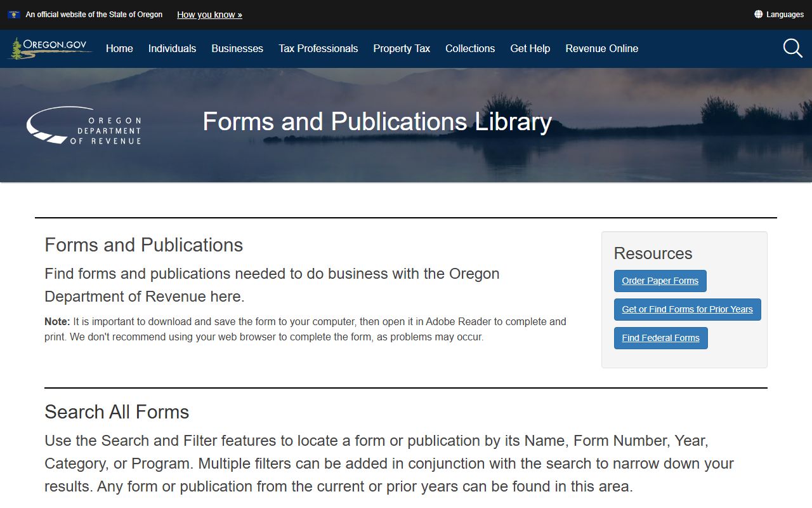Image resolution: width=812 pixels, height=508 pixels.
Task: Open Revenue Online from navigation
Action: [602, 48]
